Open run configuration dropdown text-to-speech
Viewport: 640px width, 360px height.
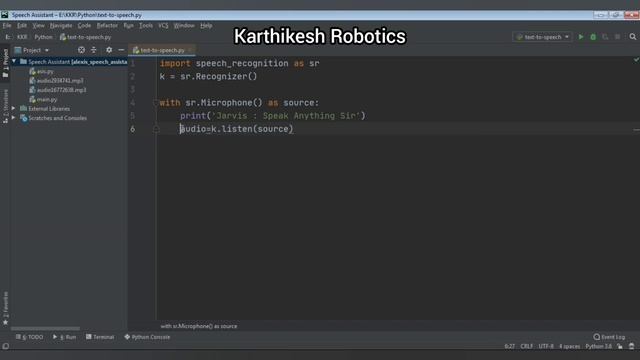click(x=542, y=37)
